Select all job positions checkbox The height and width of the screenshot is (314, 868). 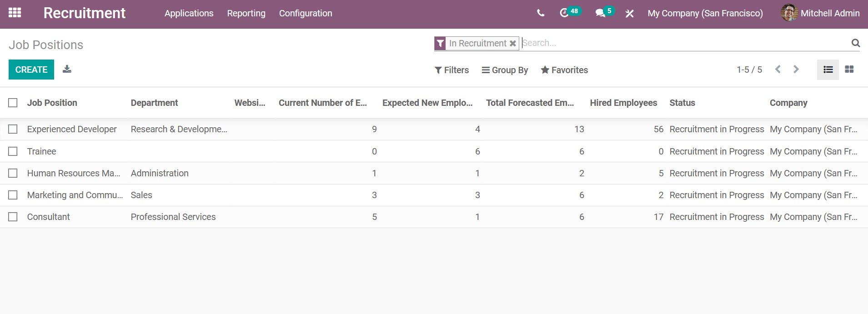13,103
